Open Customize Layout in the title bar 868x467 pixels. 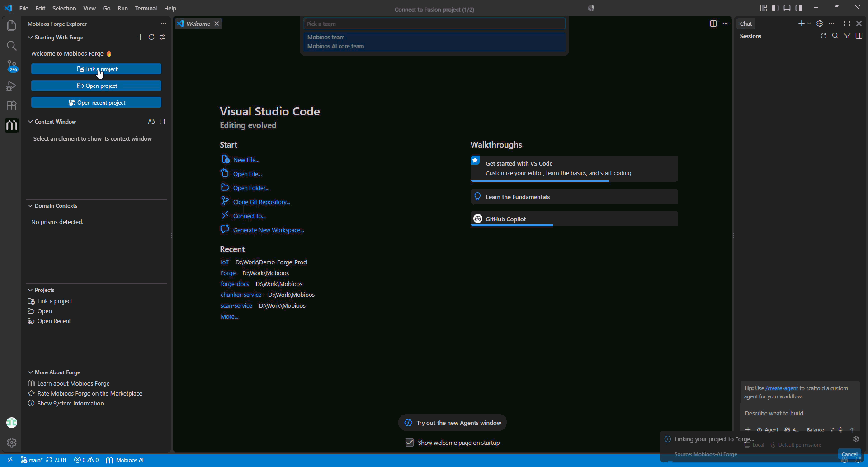764,8
